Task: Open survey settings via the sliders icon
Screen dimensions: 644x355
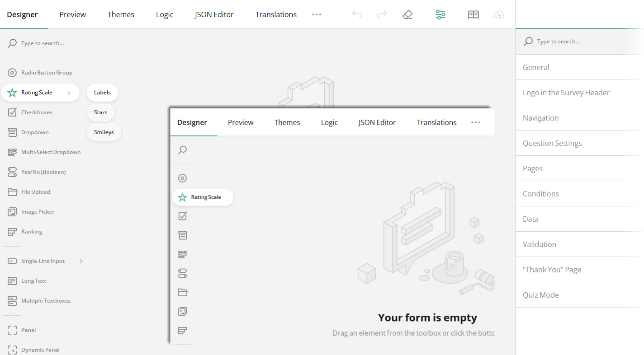Action: click(440, 14)
